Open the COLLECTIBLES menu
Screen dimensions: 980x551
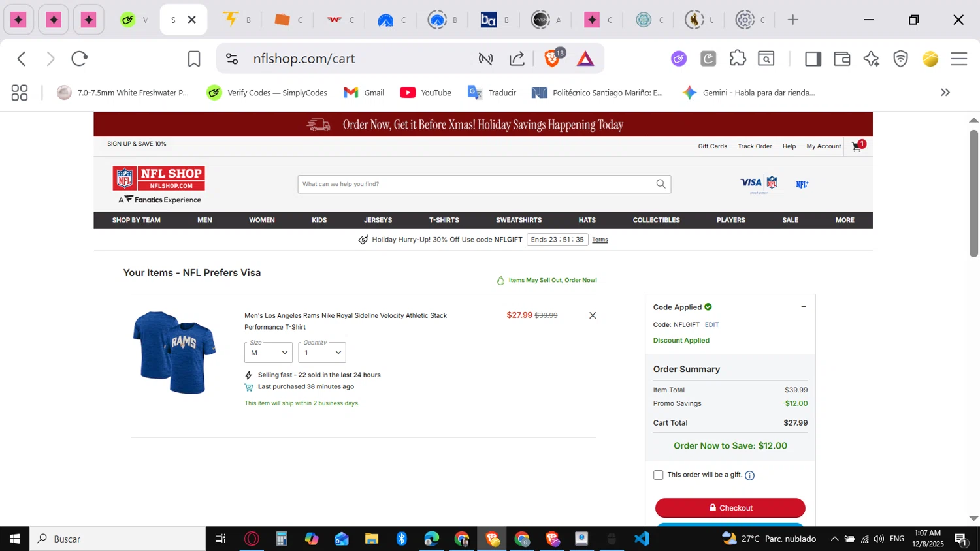point(657,220)
